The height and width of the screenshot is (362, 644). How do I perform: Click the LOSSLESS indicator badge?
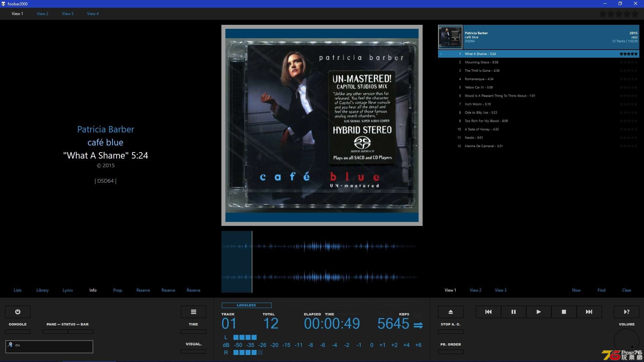[247, 305]
